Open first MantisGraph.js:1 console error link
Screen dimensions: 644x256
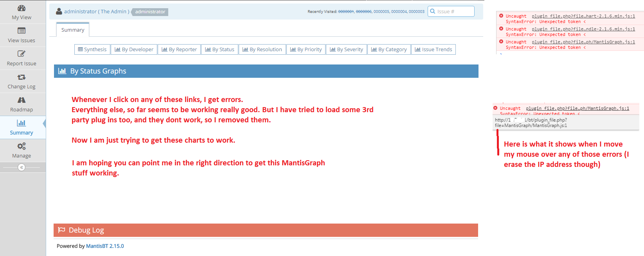click(x=583, y=42)
